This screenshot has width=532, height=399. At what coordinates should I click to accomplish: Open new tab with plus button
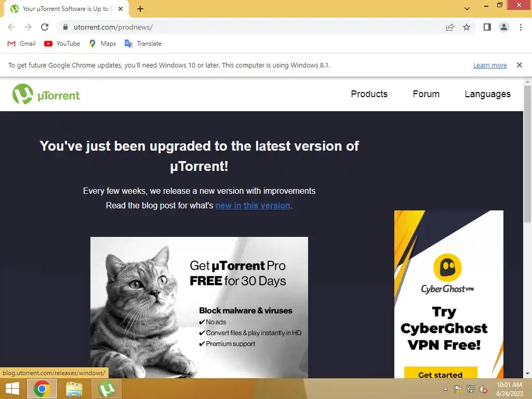(140, 9)
